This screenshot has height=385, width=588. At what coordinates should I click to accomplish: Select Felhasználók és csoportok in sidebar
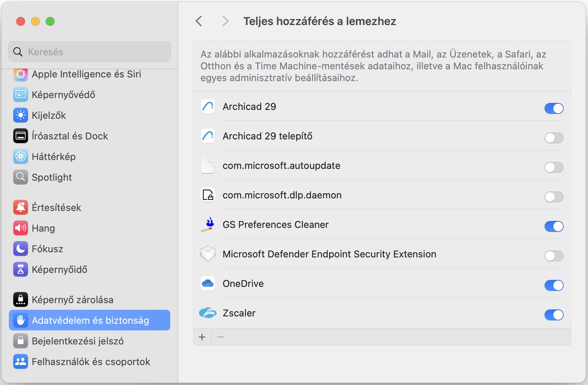[x=90, y=362]
